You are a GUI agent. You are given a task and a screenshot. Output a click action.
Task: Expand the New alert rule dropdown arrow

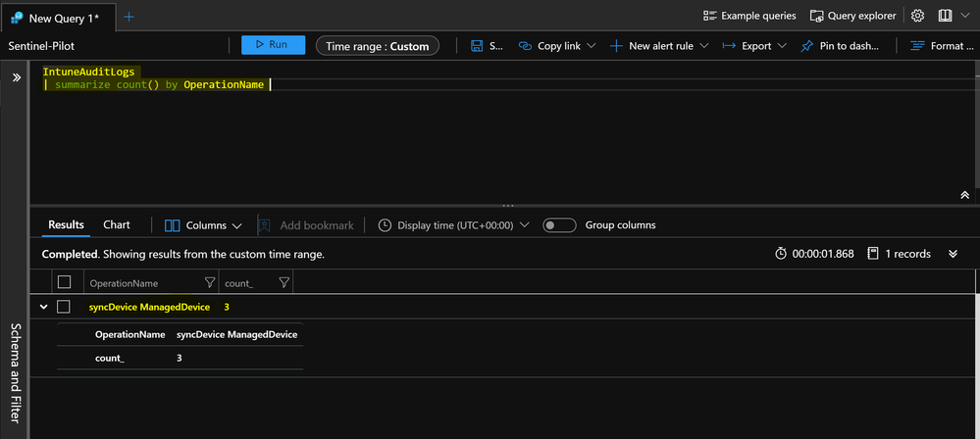703,46
